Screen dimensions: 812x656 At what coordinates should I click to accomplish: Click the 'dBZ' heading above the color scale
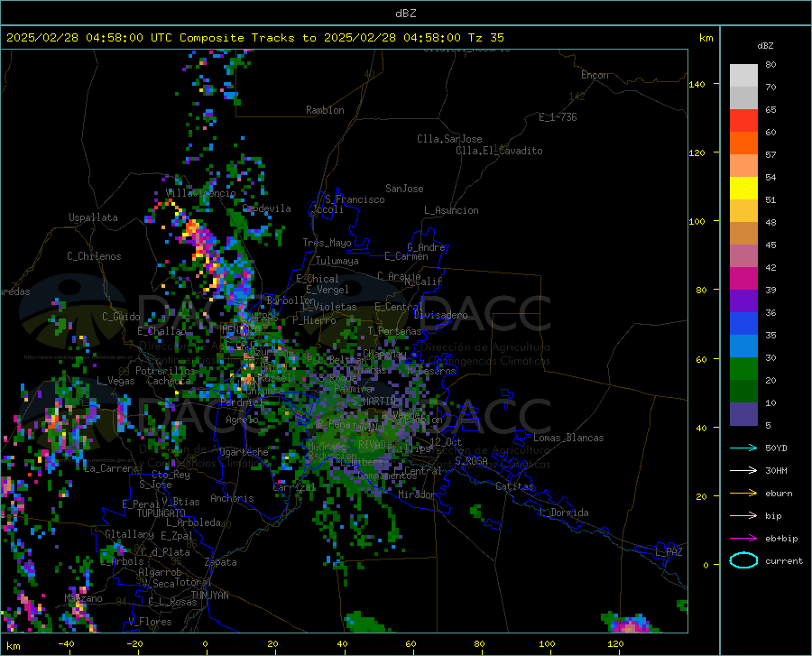(765, 45)
